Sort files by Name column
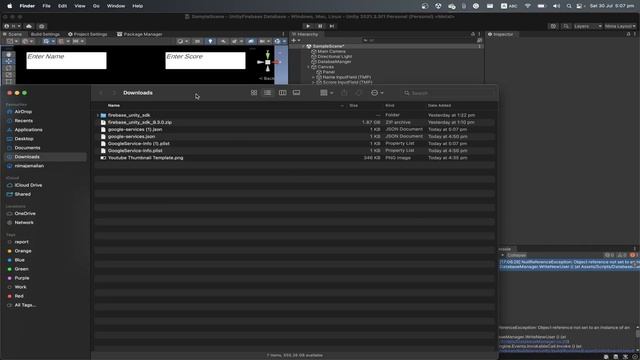 point(114,106)
